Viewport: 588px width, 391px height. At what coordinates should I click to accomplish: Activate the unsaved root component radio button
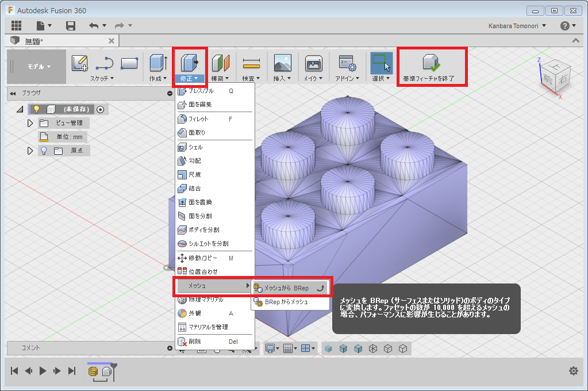100,109
